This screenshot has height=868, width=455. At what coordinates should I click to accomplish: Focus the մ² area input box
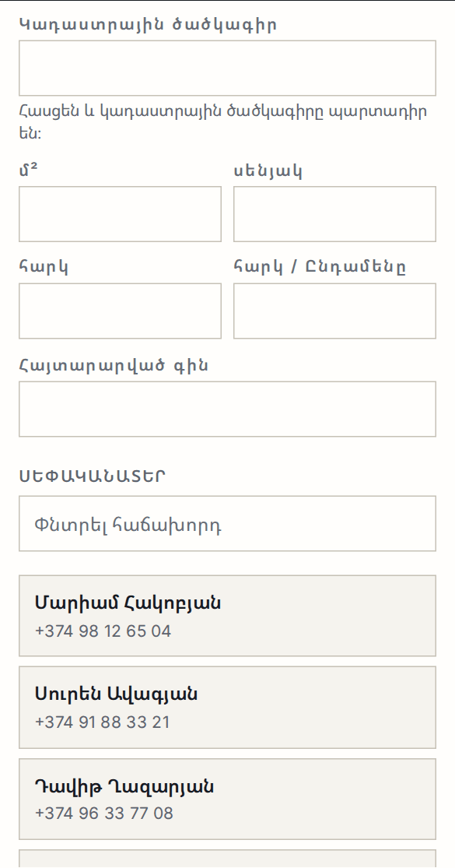click(120, 213)
